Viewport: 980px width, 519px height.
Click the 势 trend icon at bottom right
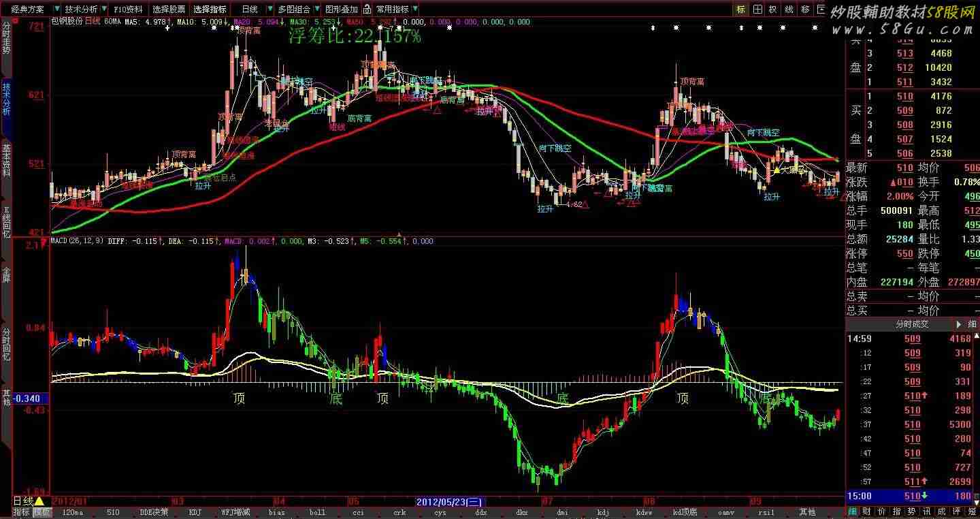click(x=912, y=512)
